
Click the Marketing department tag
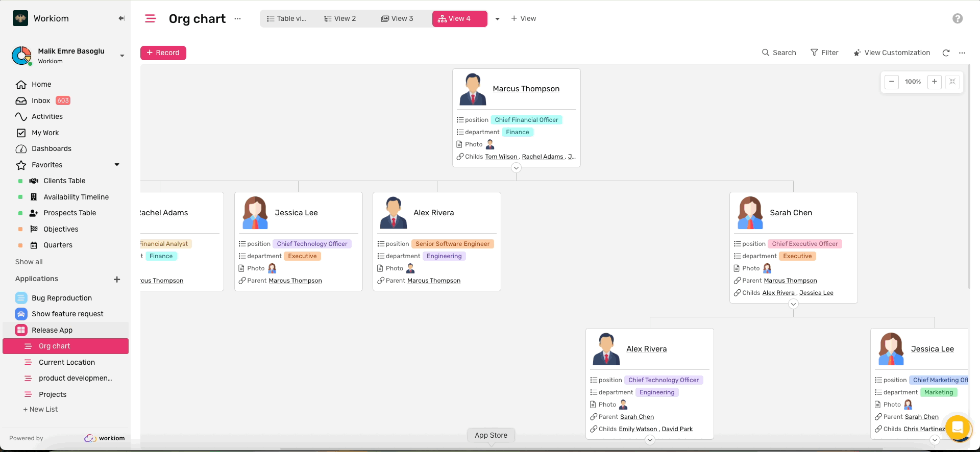(x=938, y=392)
